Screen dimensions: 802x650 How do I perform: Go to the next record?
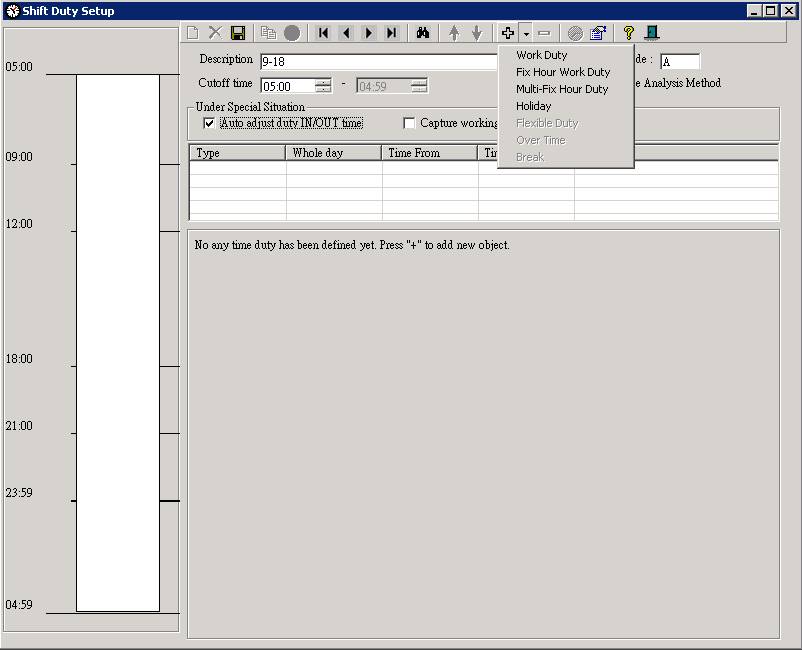click(x=369, y=33)
